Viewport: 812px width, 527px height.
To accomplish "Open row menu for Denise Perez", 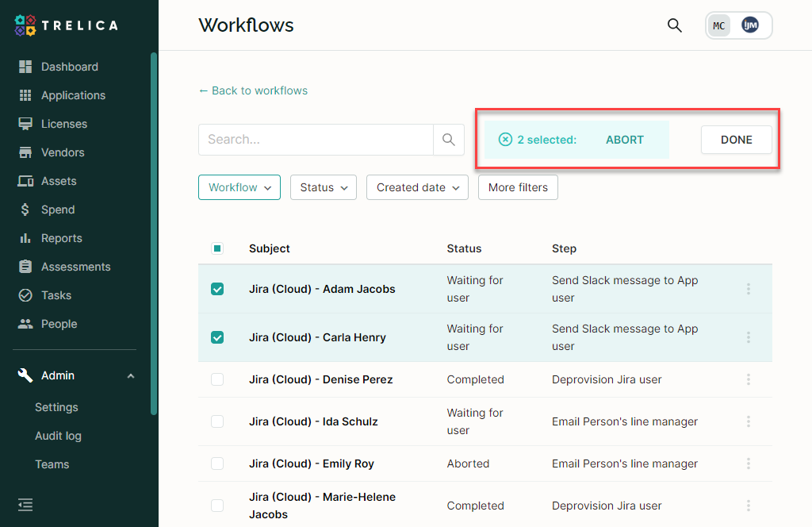I will pos(749,379).
